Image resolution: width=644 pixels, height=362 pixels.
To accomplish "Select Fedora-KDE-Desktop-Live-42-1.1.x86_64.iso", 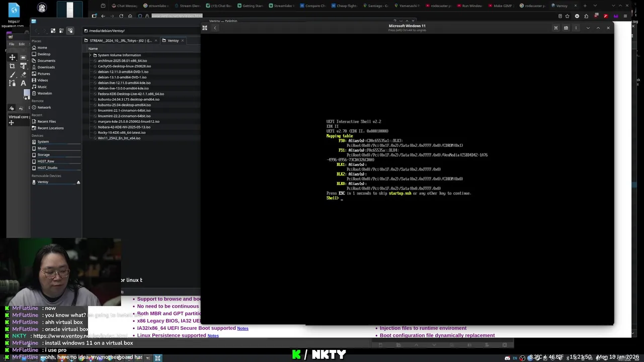I will 131,94.
